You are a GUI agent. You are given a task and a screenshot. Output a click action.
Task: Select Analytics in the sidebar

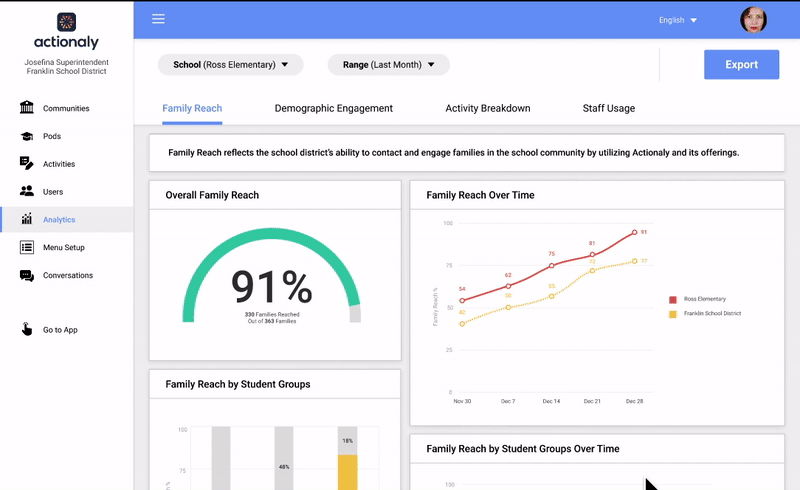[x=66, y=219]
